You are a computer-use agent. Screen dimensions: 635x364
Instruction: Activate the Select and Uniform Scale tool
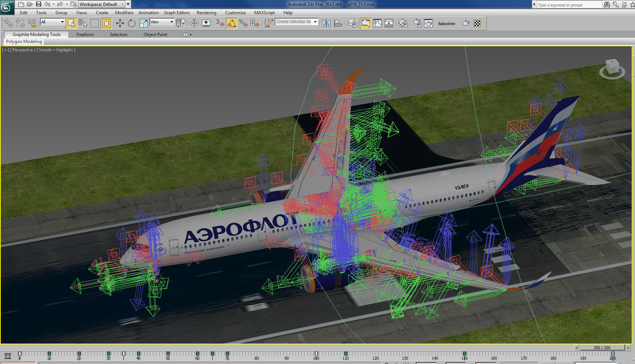point(144,23)
